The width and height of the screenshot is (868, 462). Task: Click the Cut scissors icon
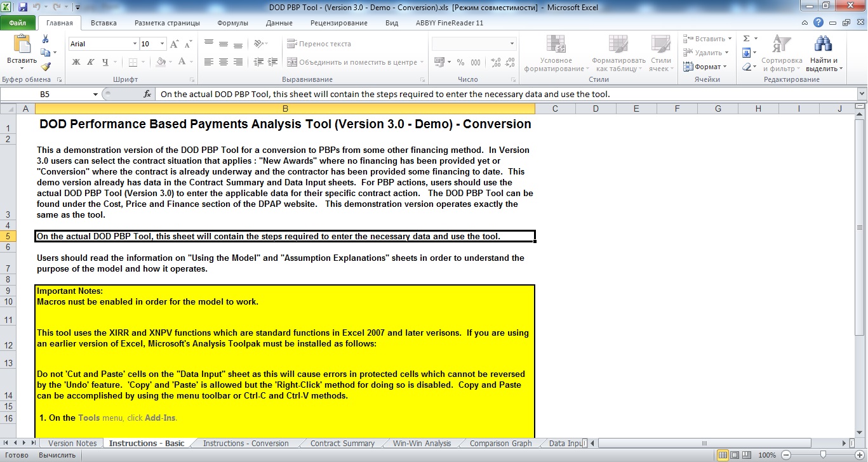[x=45, y=39]
